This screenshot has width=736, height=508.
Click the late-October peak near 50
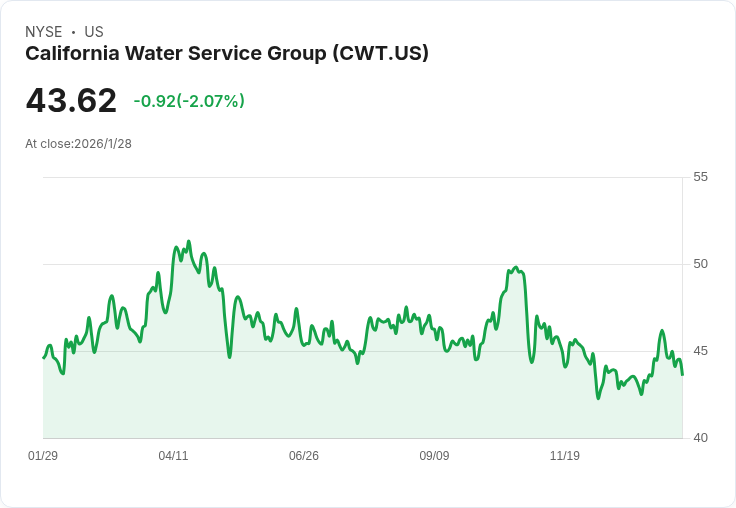point(516,268)
